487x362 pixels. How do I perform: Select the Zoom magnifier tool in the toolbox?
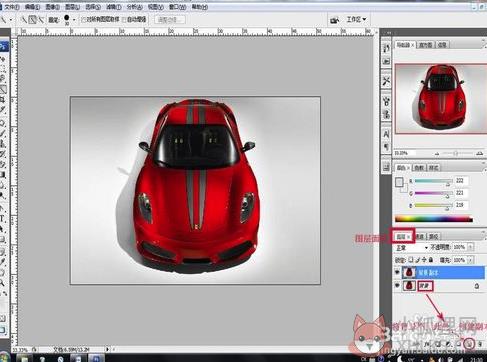point(3,283)
